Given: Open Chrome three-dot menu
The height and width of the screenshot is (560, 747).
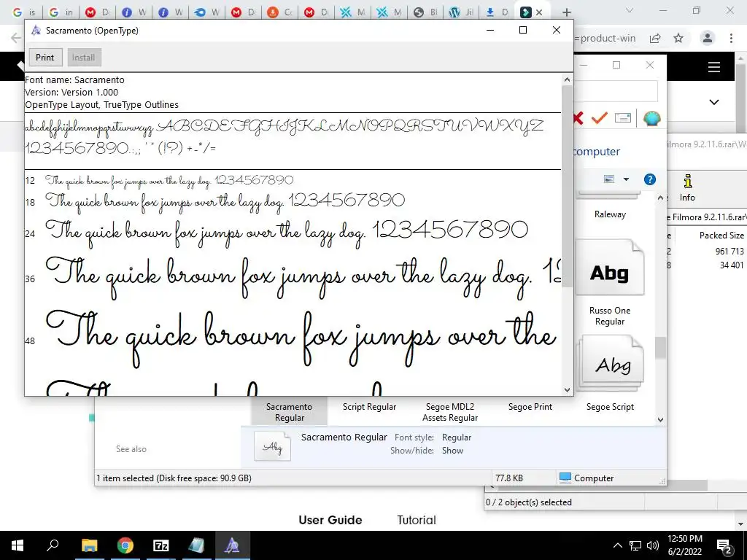Looking at the screenshot, I should [731, 38].
